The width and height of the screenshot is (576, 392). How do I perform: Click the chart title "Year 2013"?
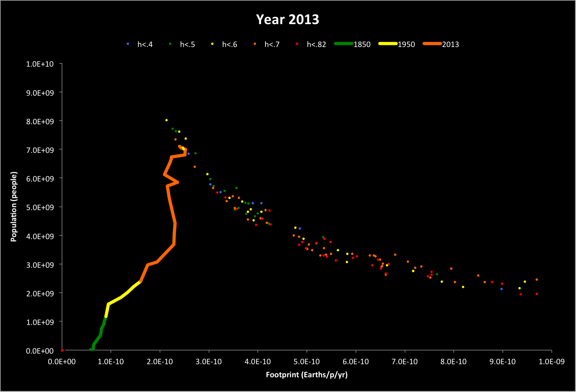[x=287, y=20]
